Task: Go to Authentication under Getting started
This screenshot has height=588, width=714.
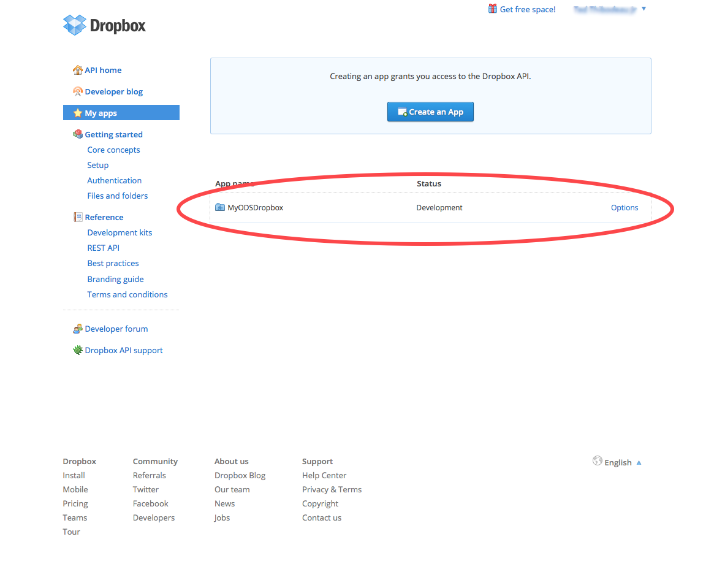Action: pos(115,180)
